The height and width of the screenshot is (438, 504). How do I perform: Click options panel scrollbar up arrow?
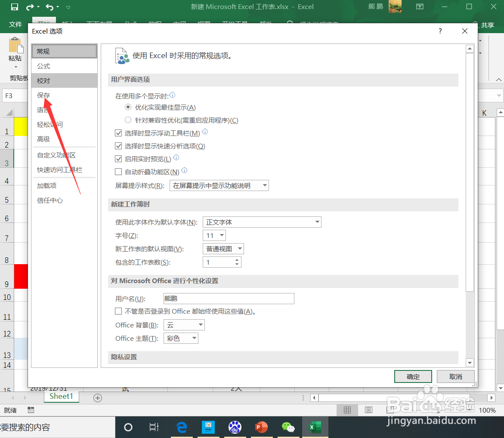tap(470, 49)
